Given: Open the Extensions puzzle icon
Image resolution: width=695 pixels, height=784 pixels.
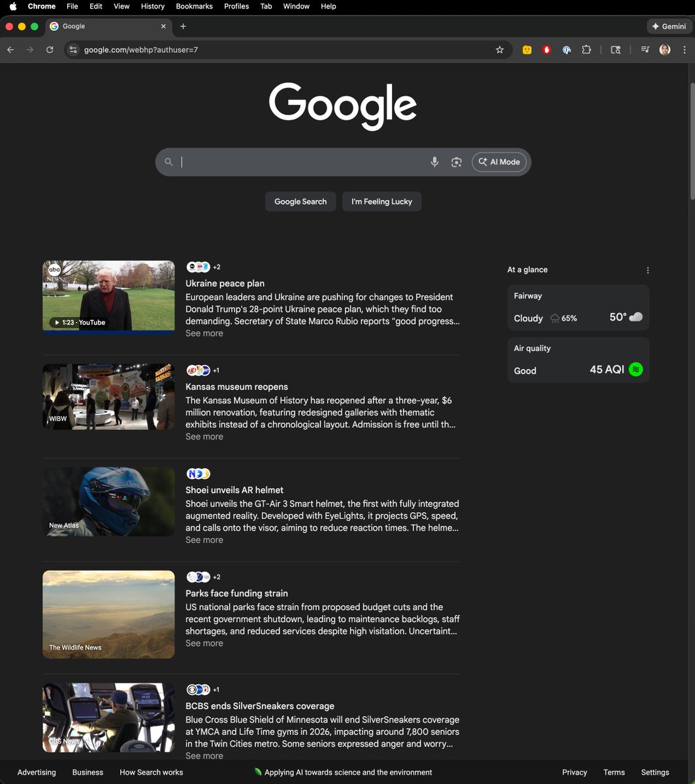Looking at the screenshot, I should coord(587,50).
